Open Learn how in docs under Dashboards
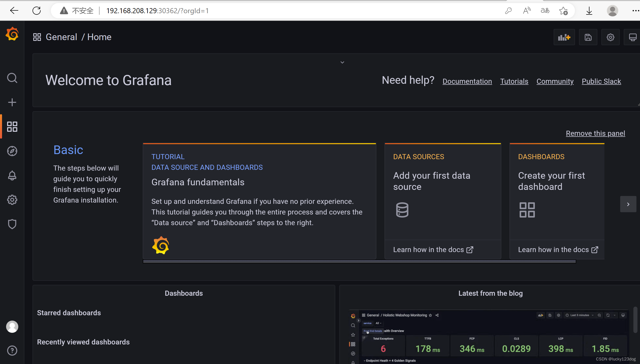The height and width of the screenshot is (364, 640). tap(558, 250)
